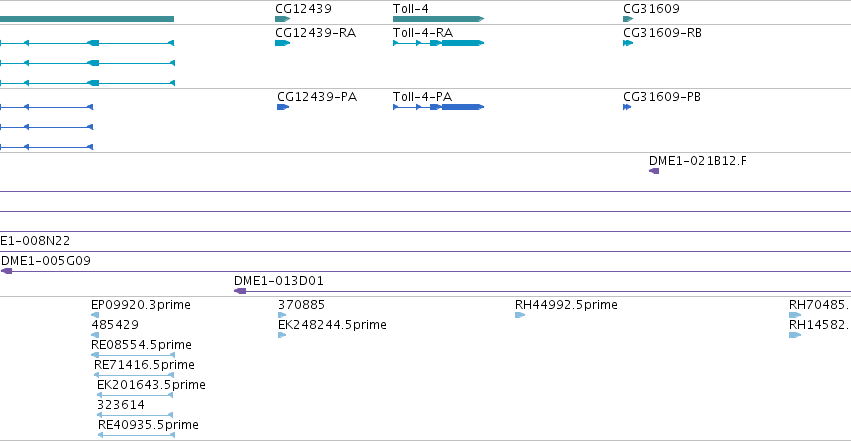Click the EP09920.3prime EST arrow
Image resolution: width=851 pixels, height=441 pixels.
tap(95, 315)
